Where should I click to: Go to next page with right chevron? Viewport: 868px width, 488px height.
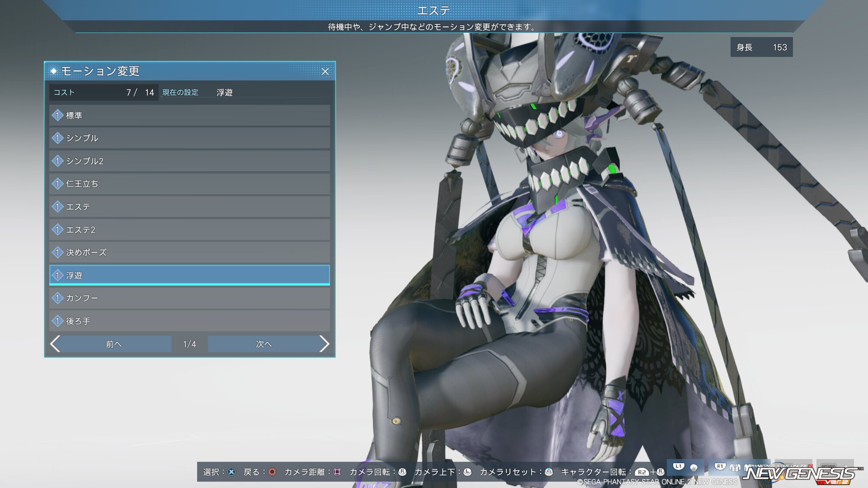324,344
